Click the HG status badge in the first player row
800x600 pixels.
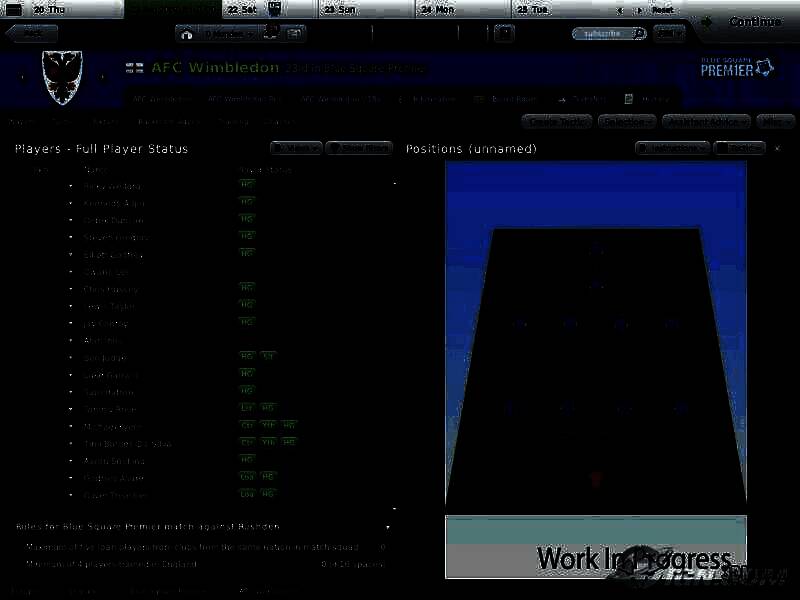[247, 185]
